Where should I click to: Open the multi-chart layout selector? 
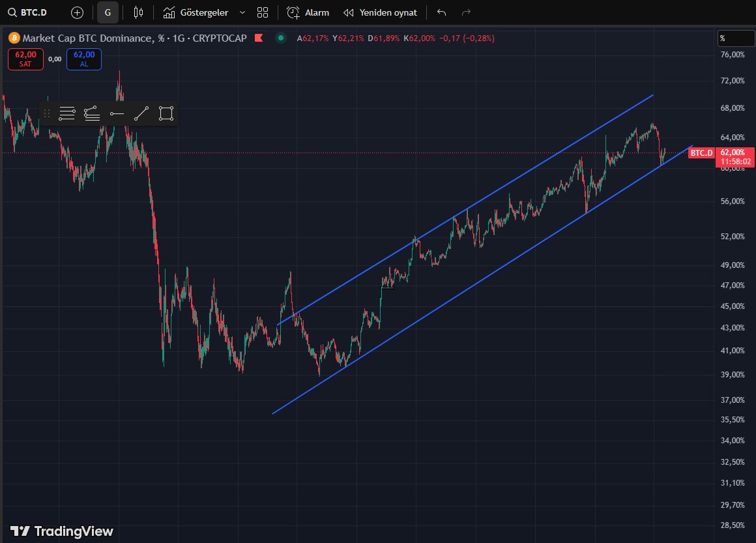262,12
